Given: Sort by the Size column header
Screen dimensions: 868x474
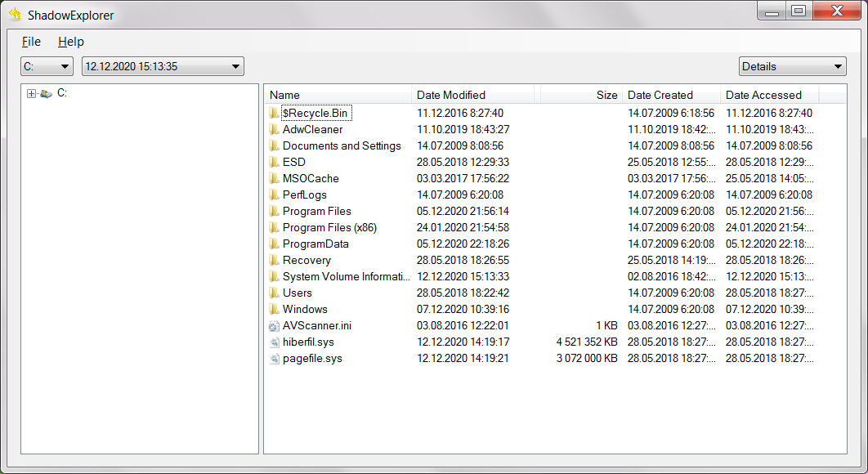Looking at the screenshot, I should coord(580,95).
